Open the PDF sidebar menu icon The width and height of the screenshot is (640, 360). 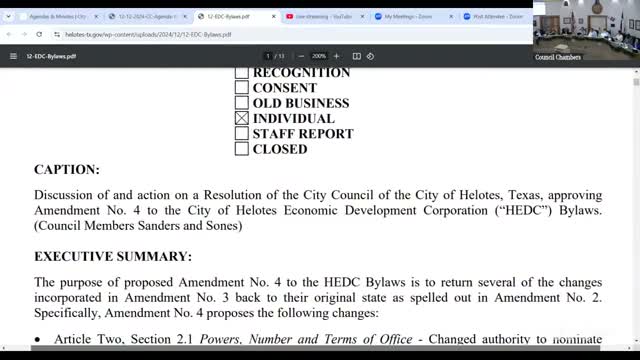click(13, 56)
